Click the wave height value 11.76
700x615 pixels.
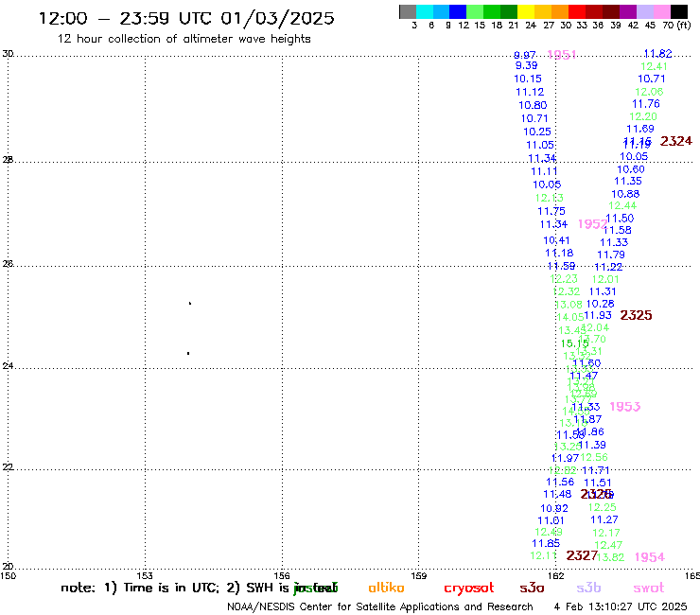646,104
